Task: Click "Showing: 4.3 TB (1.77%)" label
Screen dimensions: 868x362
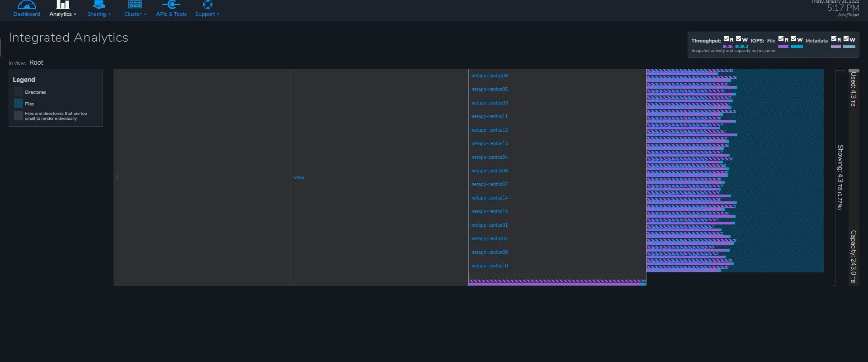Action: [840, 177]
